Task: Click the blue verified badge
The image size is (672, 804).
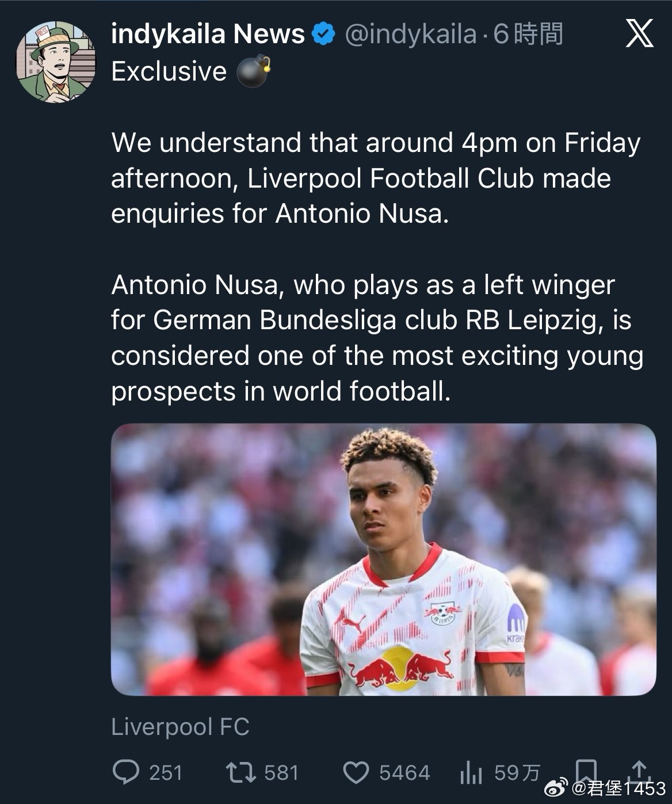Action: [323, 34]
